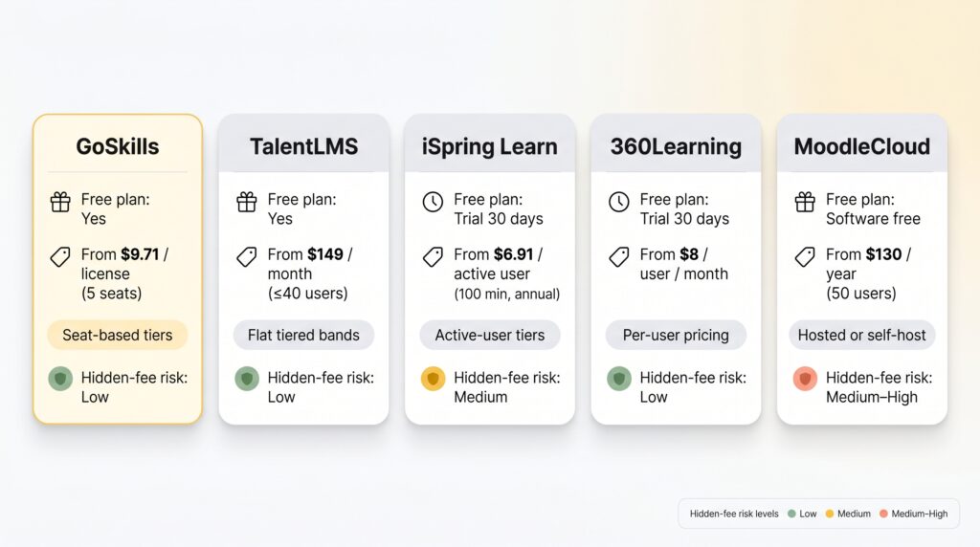Click the Per-user pricing badge
Viewport: 980px width, 547px height.
coord(676,335)
